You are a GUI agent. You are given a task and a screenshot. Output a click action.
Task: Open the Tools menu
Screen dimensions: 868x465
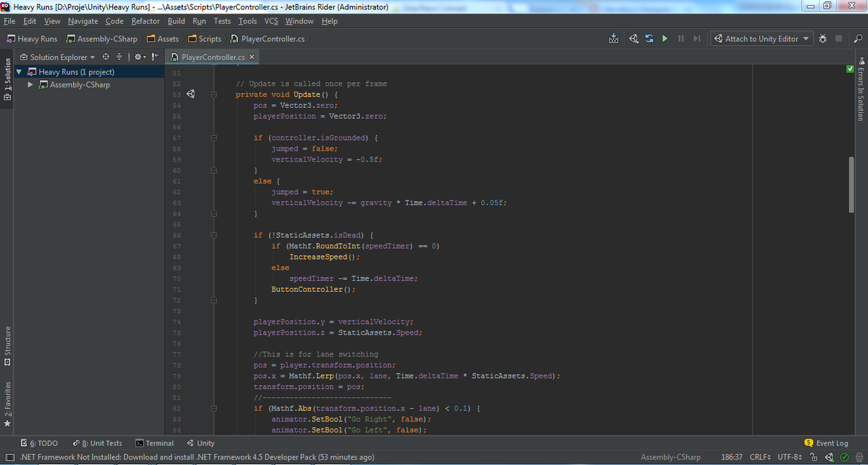tap(248, 21)
